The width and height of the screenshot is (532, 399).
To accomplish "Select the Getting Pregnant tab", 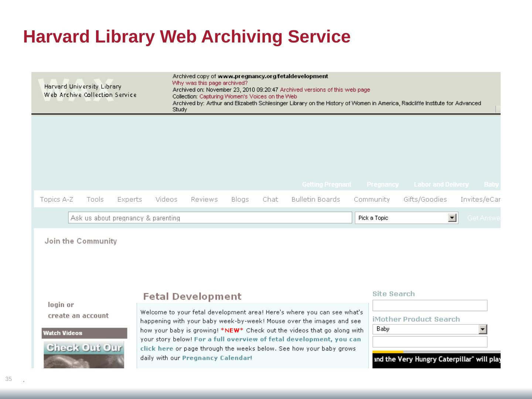I will point(327,184).
